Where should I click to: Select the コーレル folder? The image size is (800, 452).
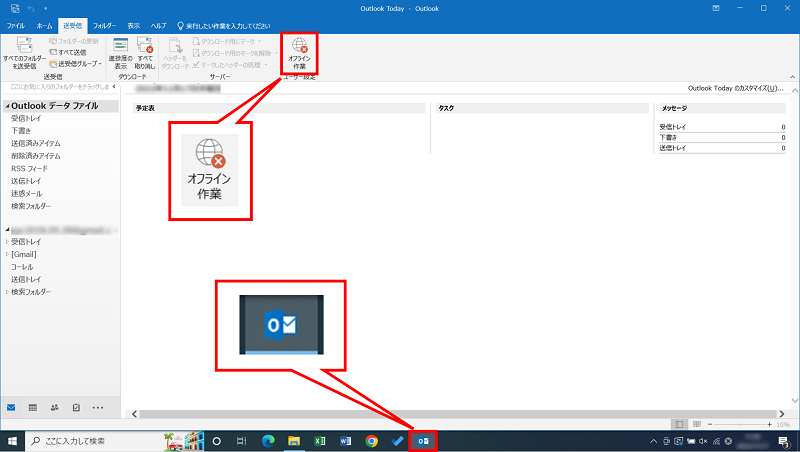22,267
